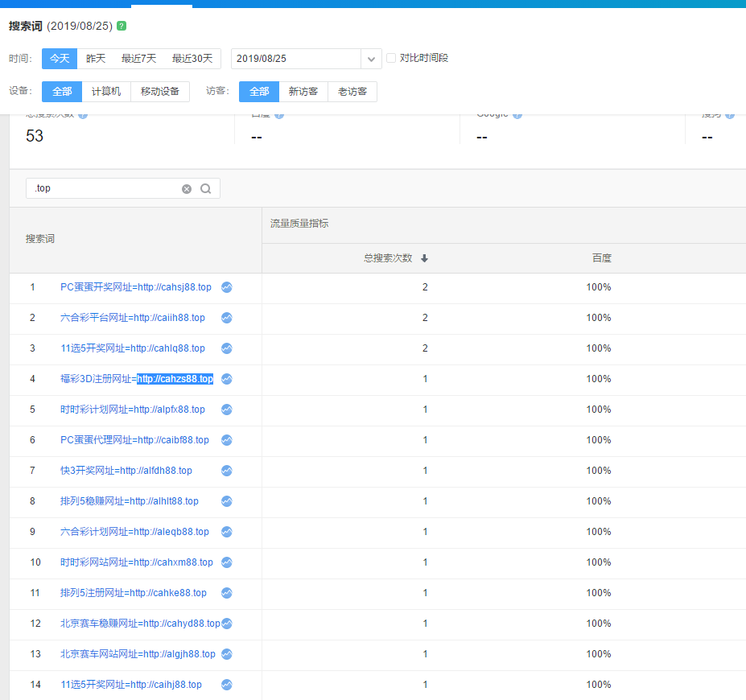Sort by 总搜索次数 descending arrow
This screenshot has height=700, width=746.
coord(424,258)
